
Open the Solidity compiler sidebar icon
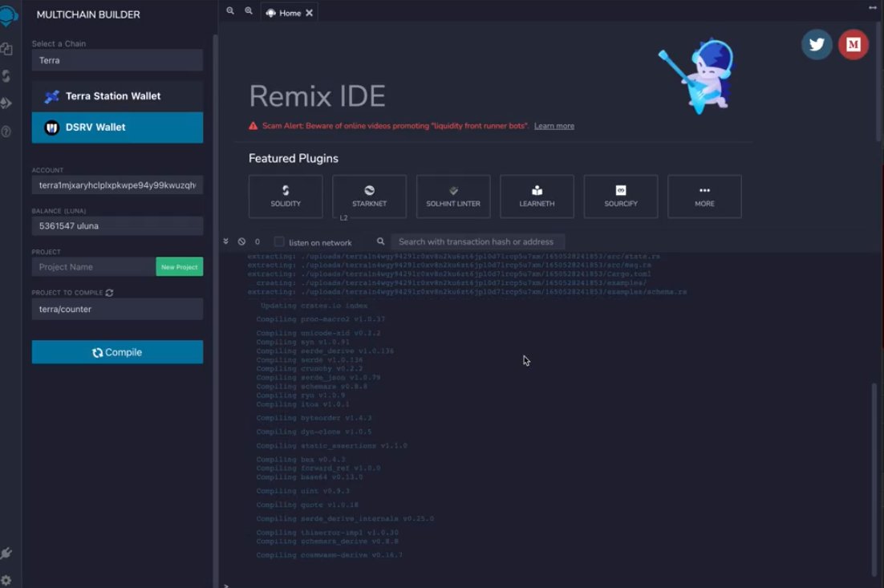tap(6, 76)
